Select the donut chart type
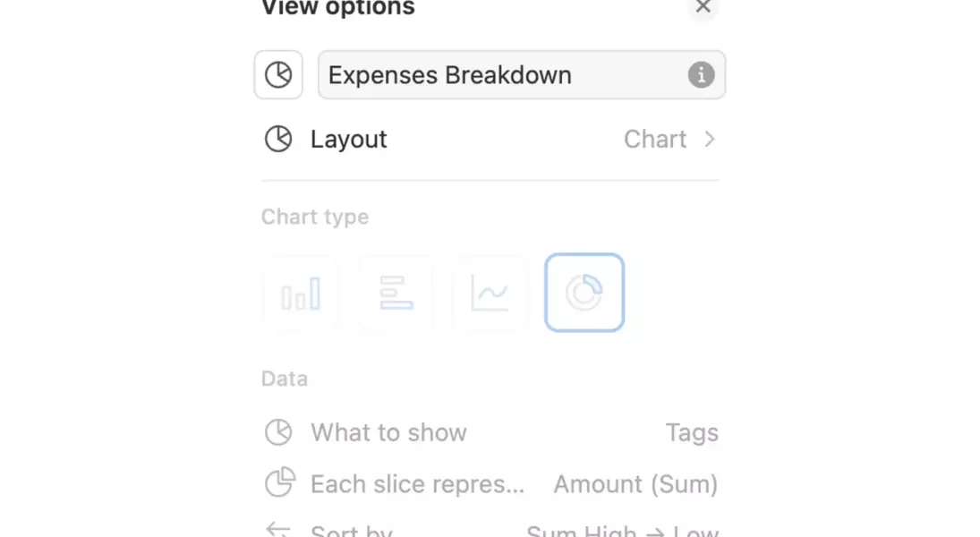Screen dimensions: 980x537 pos(584,293)
